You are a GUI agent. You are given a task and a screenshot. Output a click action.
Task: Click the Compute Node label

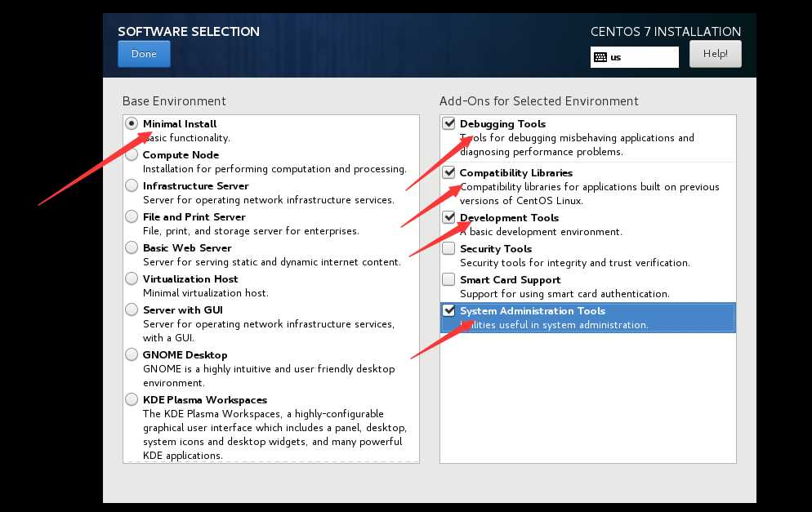coord(181,155)
